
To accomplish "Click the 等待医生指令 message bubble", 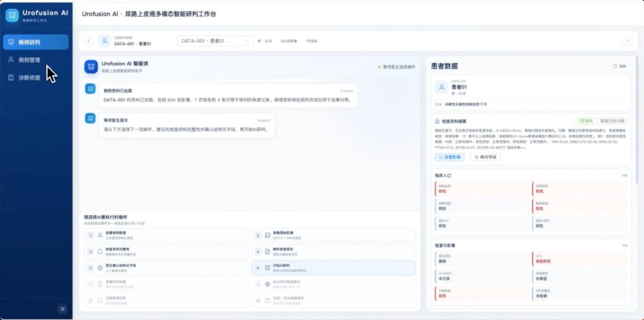I will (186, 125).
